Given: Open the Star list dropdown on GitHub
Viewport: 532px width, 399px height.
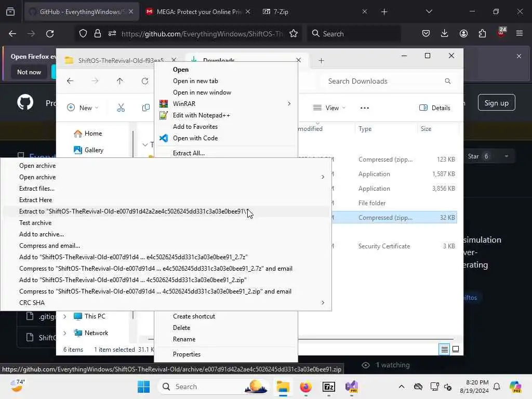Looking at the screenshot, I should [x=506, y=156].
